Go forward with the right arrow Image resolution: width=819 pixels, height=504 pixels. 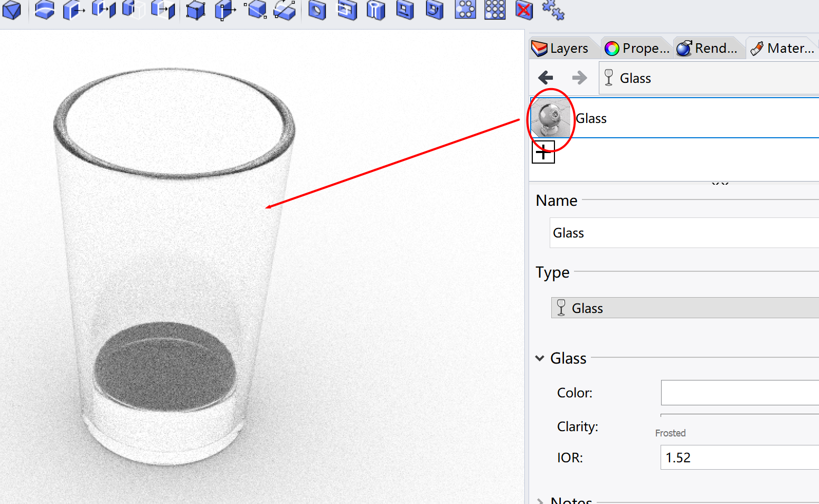click(579, 78)
